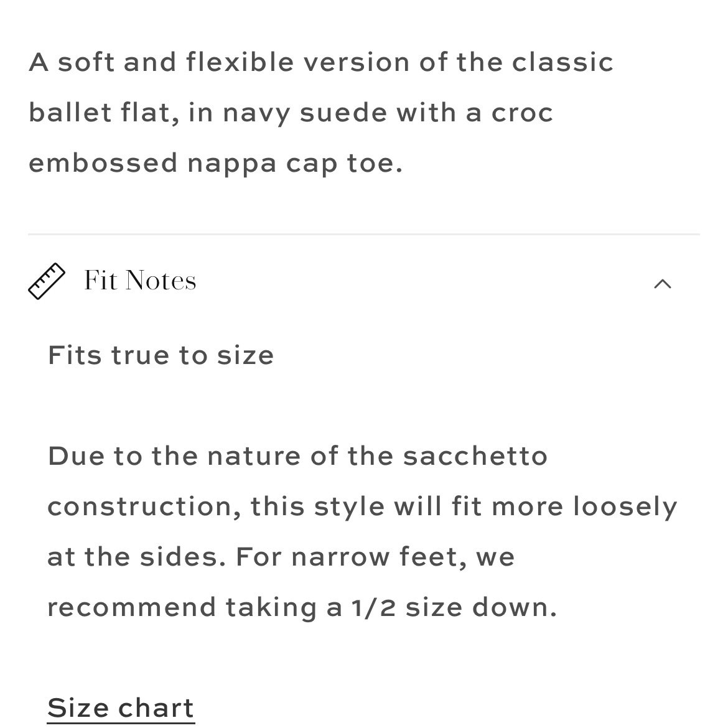The image size is (728, 728).
Task: Open the Size chart link
Action: 121,709
